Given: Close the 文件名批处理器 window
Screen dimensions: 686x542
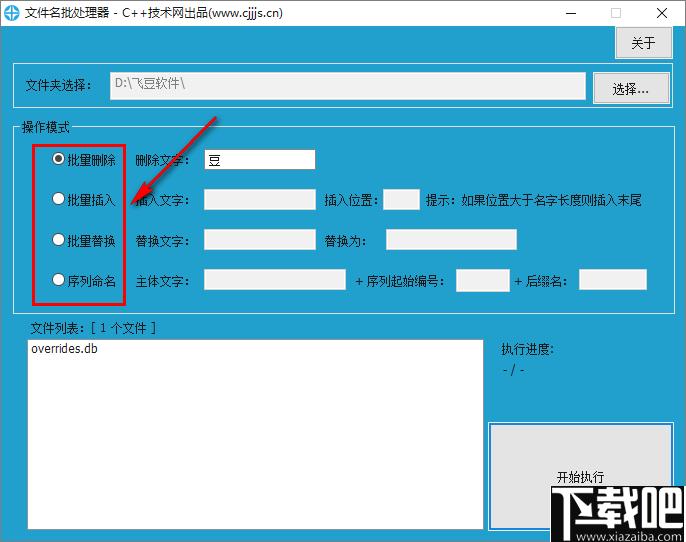Looking at the screenshot, I should [x=662, y=13].
